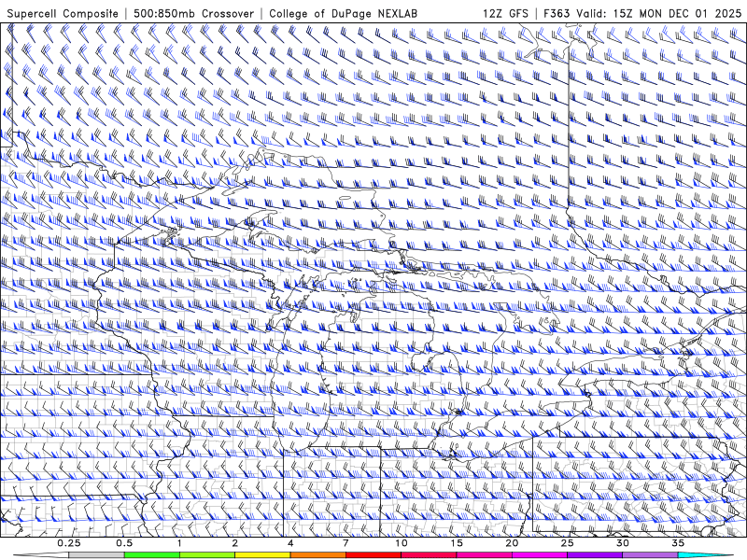Screen dimensions: 747x560
Task: Select the crimson 10–15 color bar segment
Action: tap(429, 555)
